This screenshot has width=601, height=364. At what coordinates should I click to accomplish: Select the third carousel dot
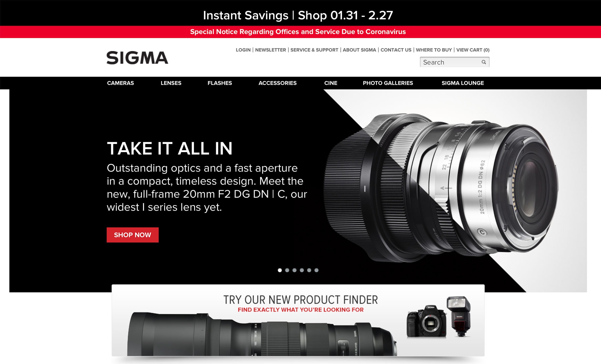[294, 270]
